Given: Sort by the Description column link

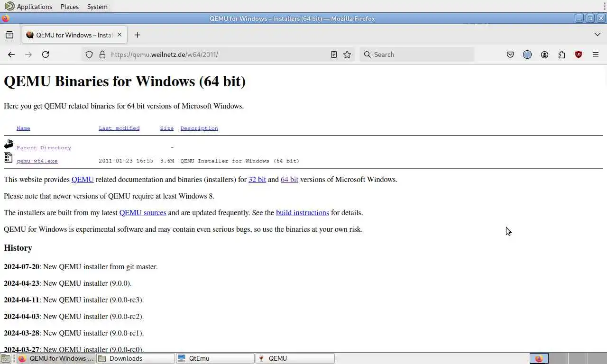Looking at the screenshot, I should click(x=199, y=128).
